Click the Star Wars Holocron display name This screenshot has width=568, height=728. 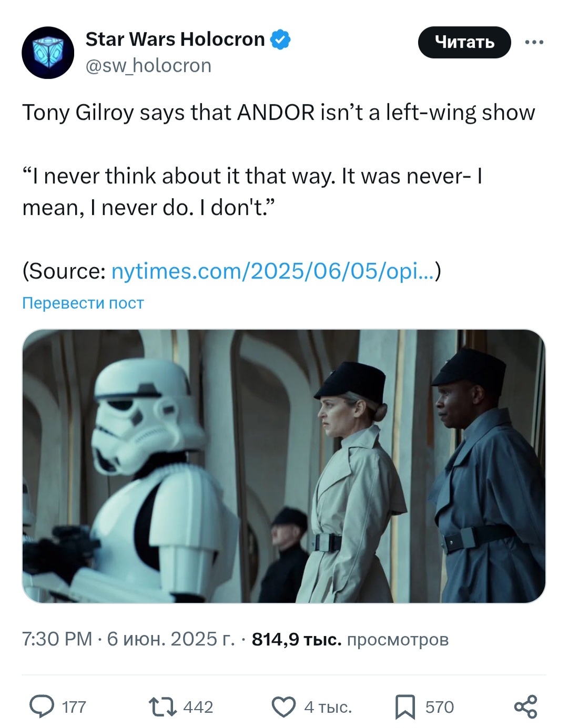pyautogui.click(x=175, y=39)
